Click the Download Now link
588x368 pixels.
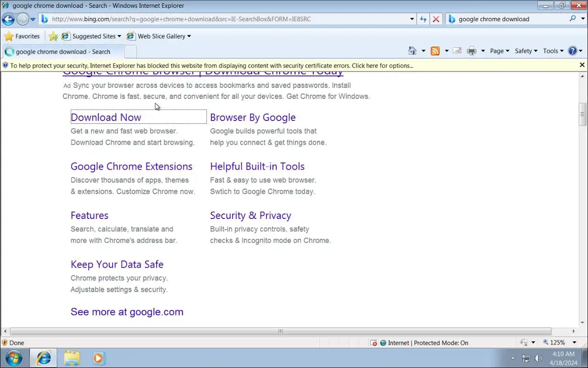[x=106, y=117]
